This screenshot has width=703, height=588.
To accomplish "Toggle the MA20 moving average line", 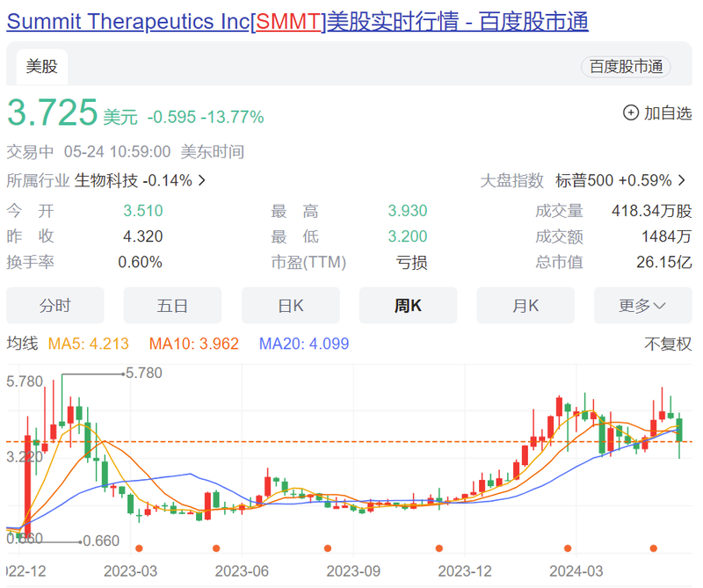I will point(298,344).
